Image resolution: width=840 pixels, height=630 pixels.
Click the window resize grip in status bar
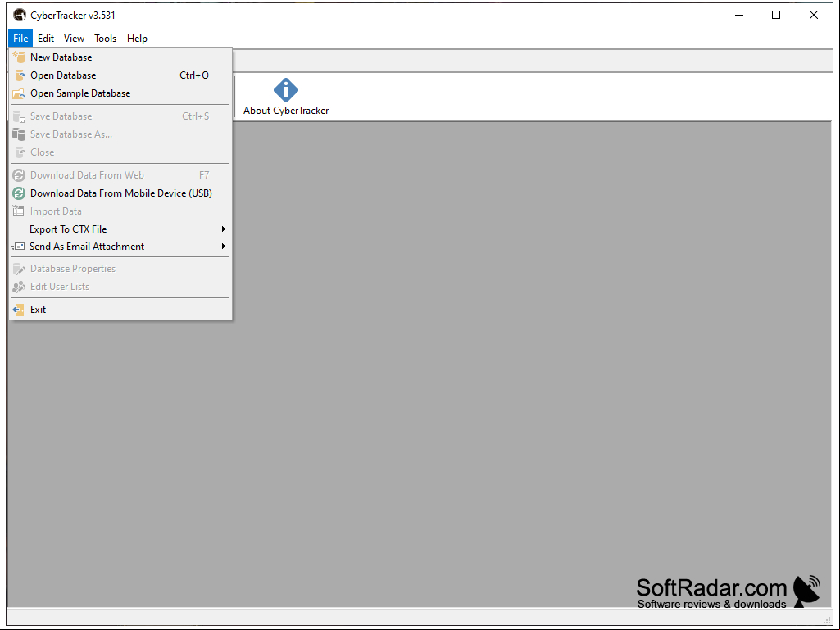point(827,620)
